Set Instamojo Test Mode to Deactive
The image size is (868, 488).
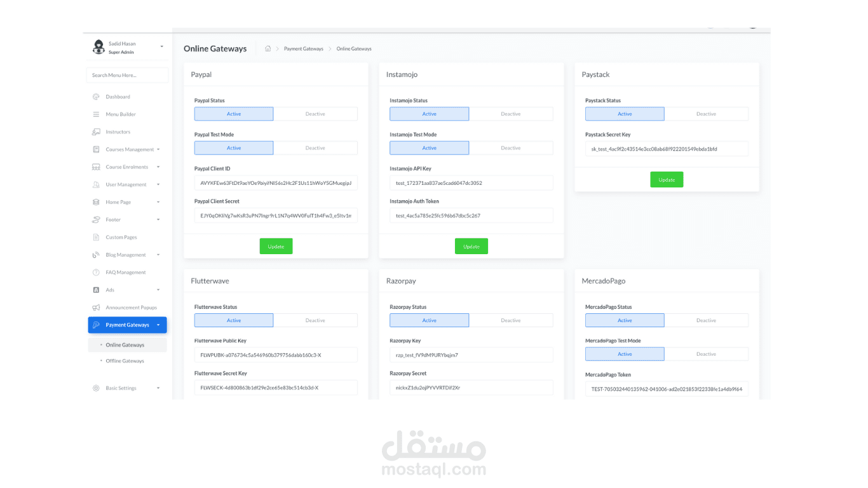point(511,148)
